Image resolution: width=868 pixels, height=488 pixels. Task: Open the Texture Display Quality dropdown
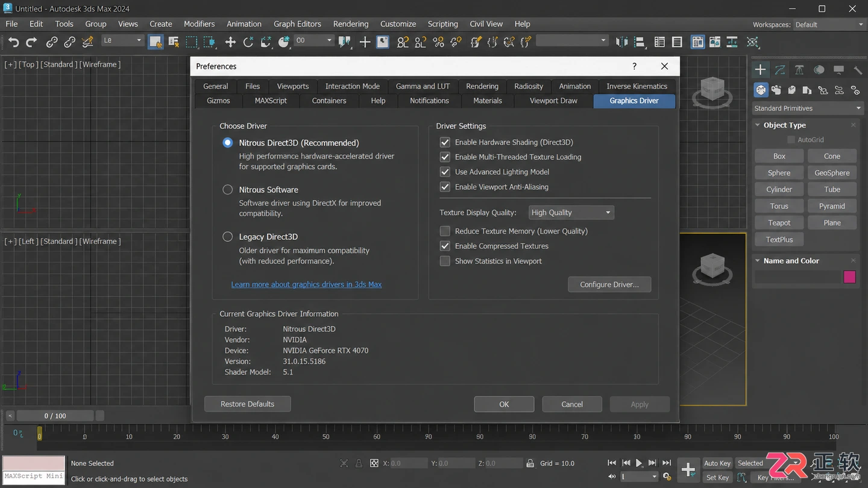click(571, 213)
